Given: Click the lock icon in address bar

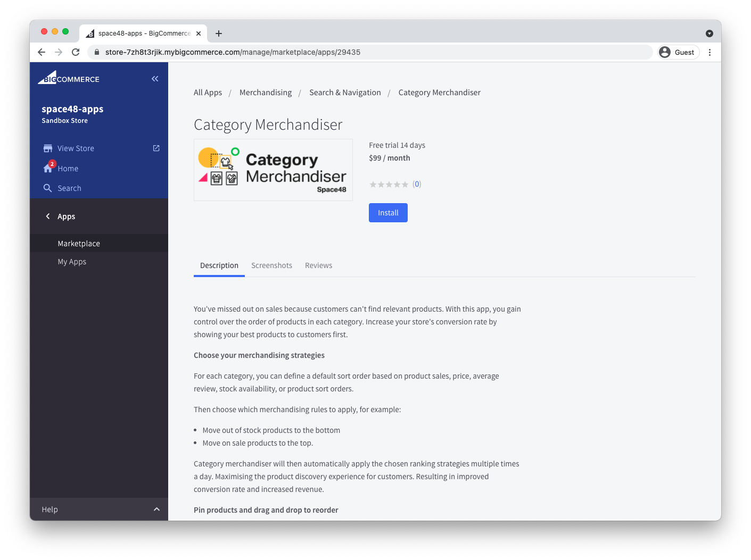Looking at the screenshot, I should click(x=97, y=52).
